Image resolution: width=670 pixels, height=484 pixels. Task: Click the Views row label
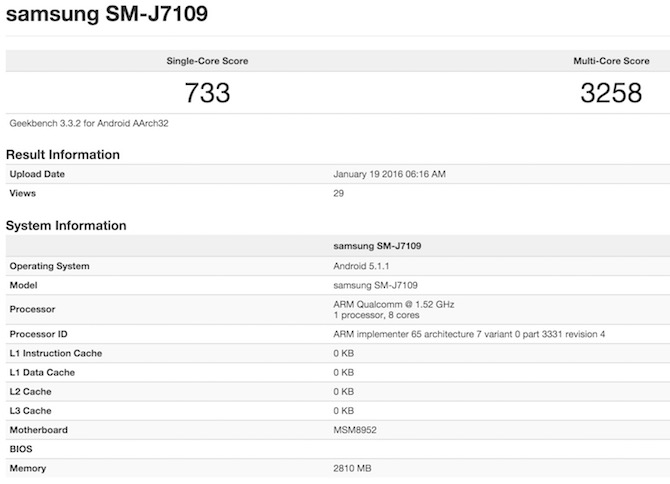pos(22,193)
